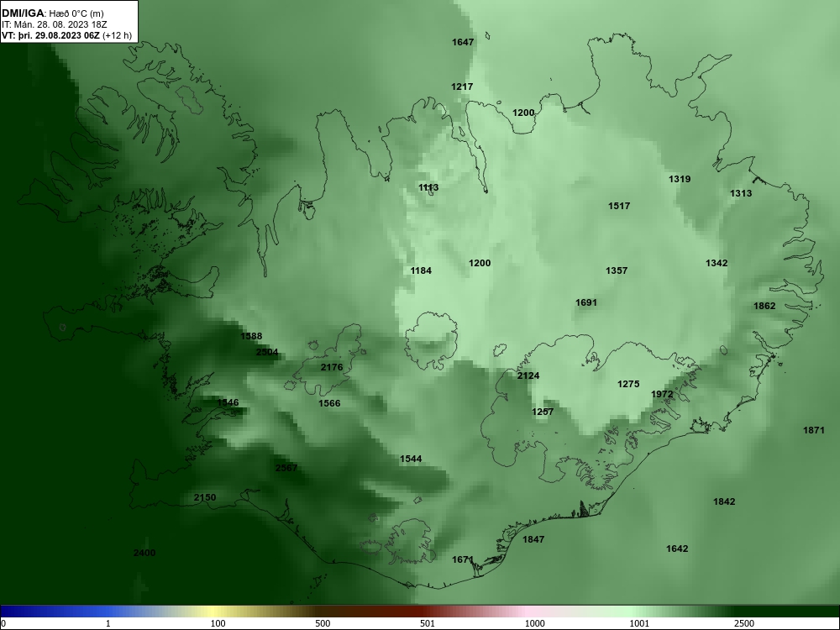This screenshot has height=630, width=840.
Task: Click the 1184 value on the map
Action: (x=421, y=270)
